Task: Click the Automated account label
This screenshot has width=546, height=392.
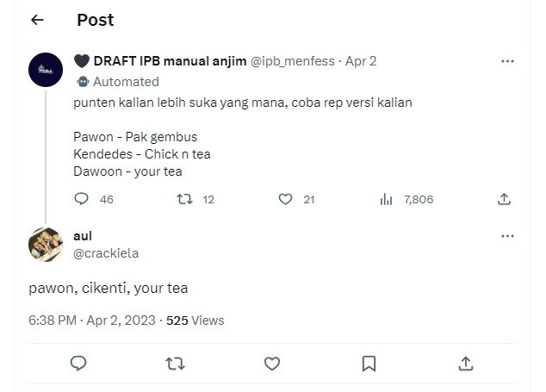Action: pyautogui.click(x=126, y=82)
